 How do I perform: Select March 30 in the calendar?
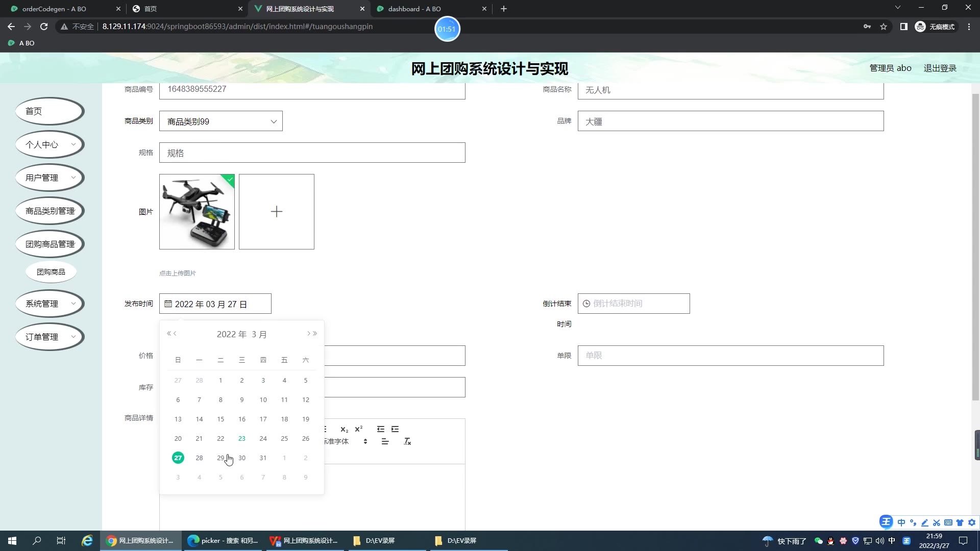(242, 458)
